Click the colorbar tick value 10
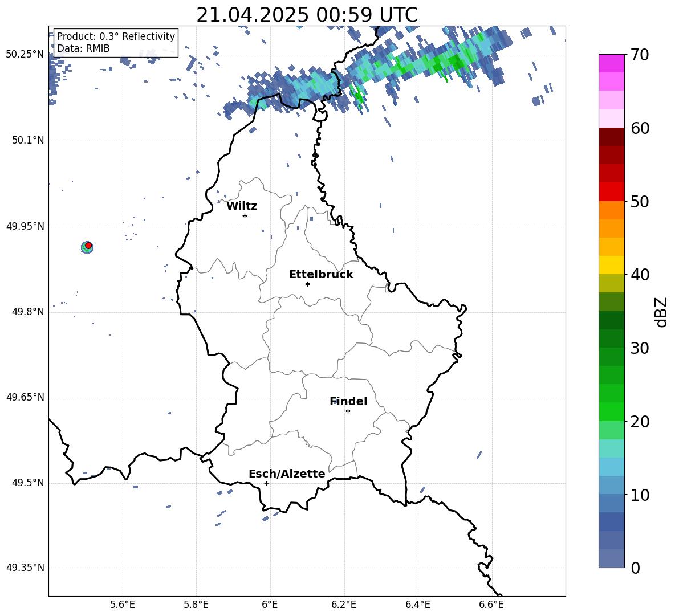 (x=640, y=495)
